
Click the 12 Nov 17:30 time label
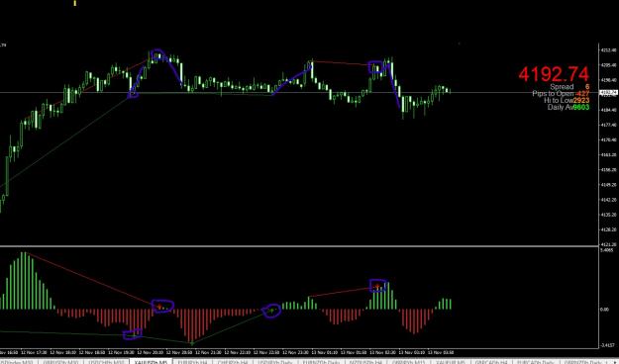coord(34,352)
